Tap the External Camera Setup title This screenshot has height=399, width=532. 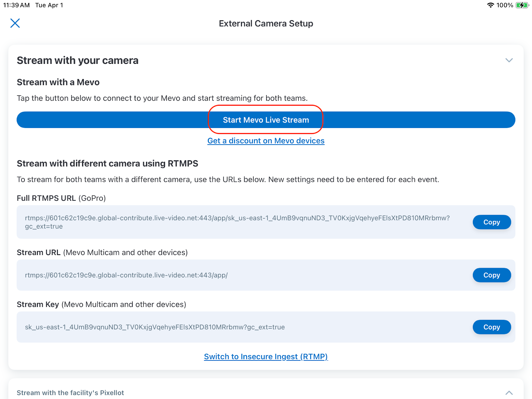266,24
